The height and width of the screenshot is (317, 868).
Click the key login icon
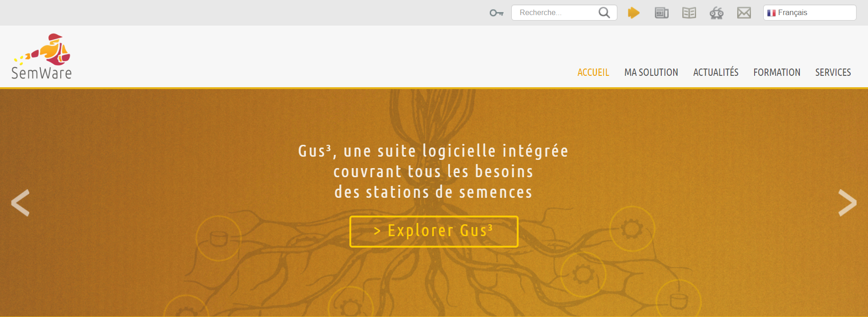pos(496,13)
